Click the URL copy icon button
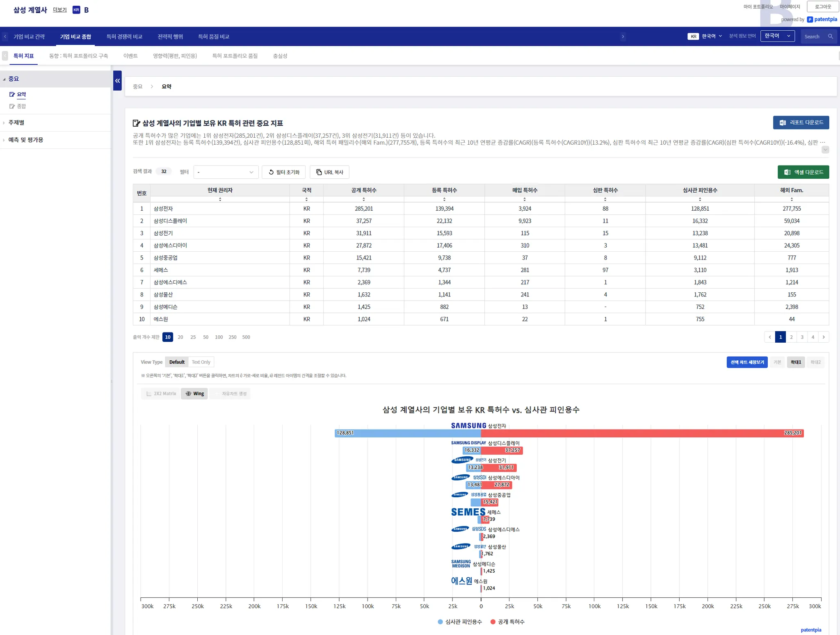The height and width of the screenshot is (635, 840). (x=319, y=172)
